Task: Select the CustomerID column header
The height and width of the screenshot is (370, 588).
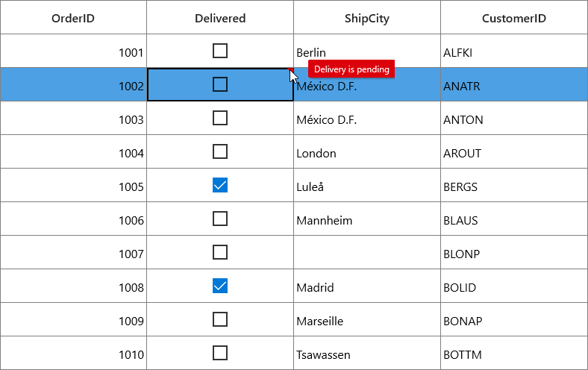Action: pos(513,18)
